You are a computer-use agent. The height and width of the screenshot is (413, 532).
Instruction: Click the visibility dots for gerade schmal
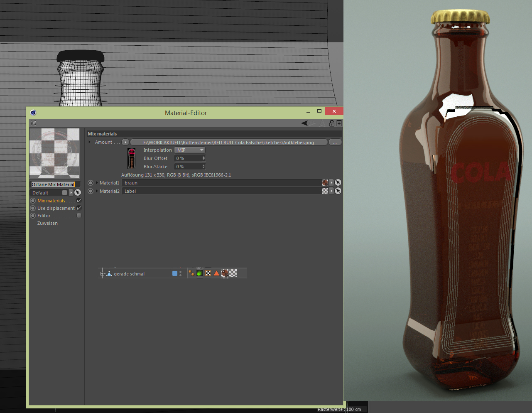tap(180, 273)
